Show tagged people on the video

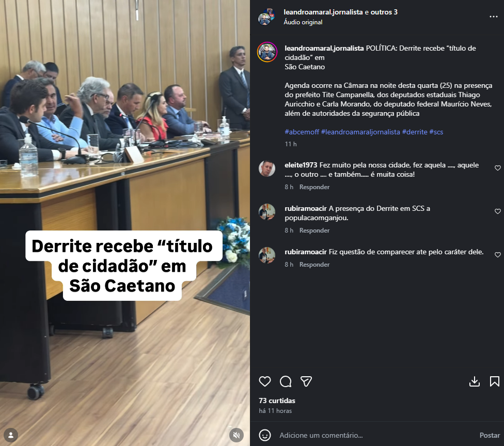[11, 435]
